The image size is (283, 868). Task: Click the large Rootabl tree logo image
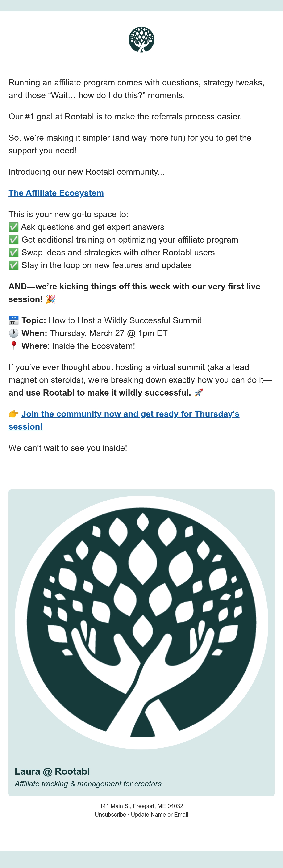(x=141, y=623)
